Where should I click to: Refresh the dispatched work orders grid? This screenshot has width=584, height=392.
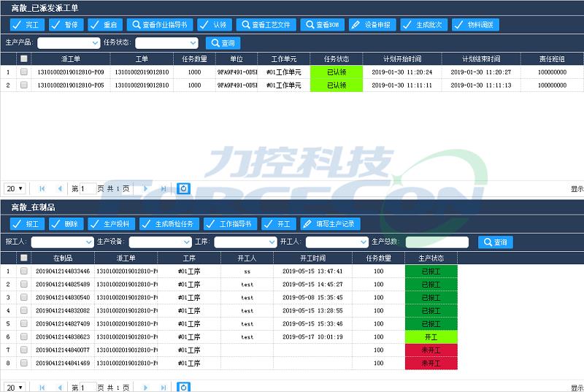(183, 189)
